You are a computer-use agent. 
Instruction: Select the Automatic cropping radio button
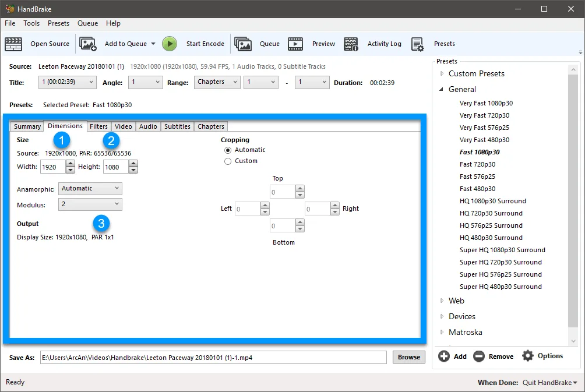[228, 150]
